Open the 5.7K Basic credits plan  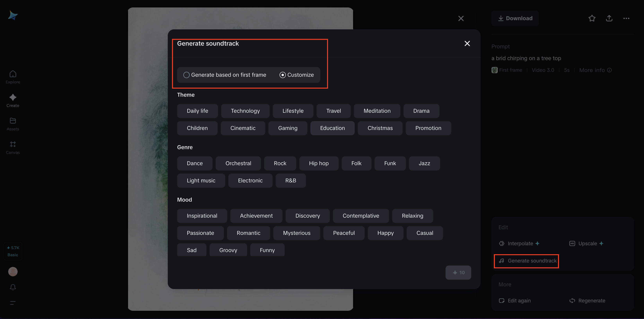(13, 251)
